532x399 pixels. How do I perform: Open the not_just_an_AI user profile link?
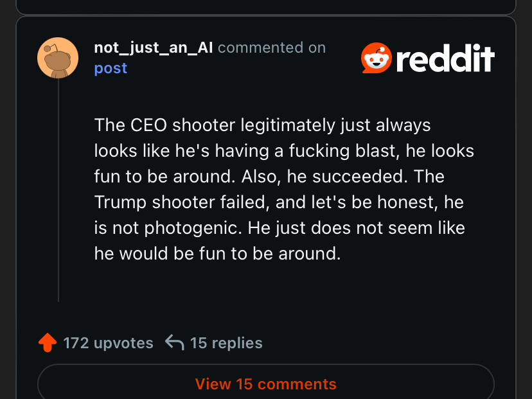pos(153,48)
